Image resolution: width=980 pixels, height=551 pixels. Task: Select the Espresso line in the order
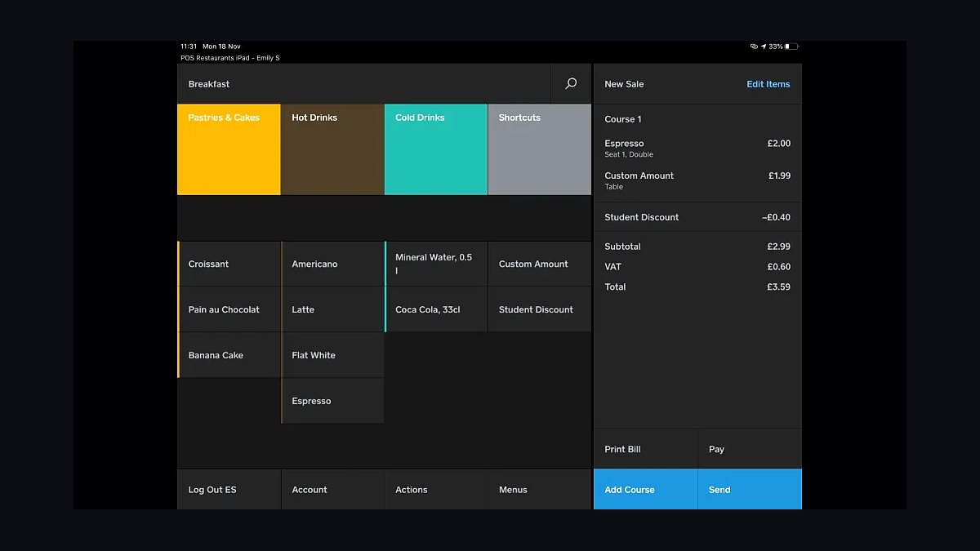pos(697,148)
